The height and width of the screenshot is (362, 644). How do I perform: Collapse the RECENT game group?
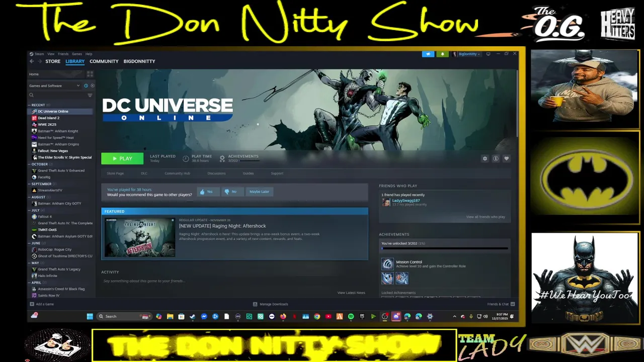coord(38,105)
